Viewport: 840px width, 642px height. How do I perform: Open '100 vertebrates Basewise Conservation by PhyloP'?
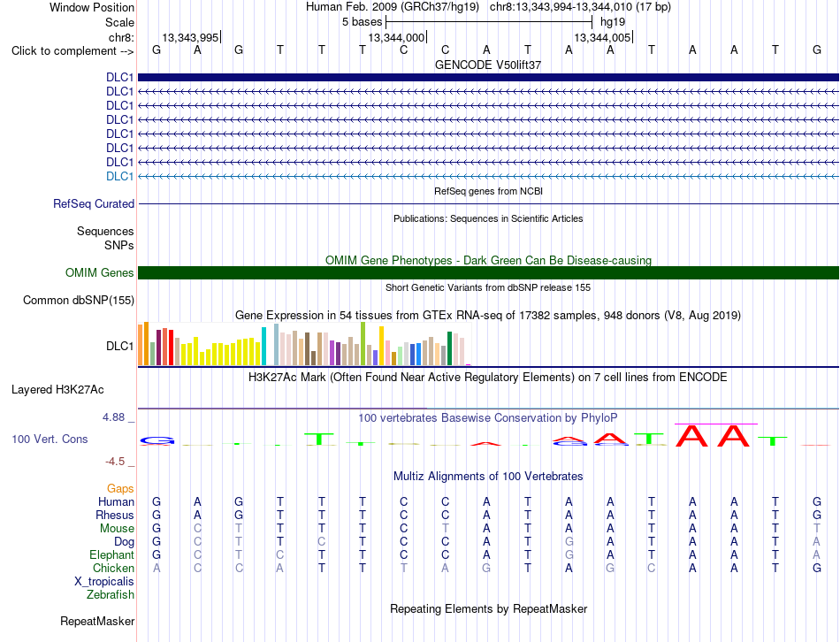tap(488, 418)
